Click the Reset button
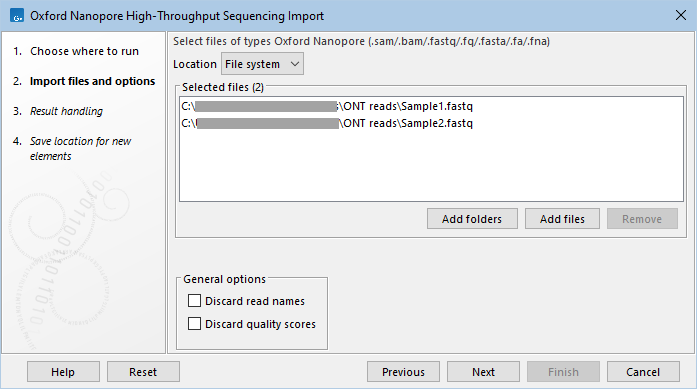 pos(143,372)
